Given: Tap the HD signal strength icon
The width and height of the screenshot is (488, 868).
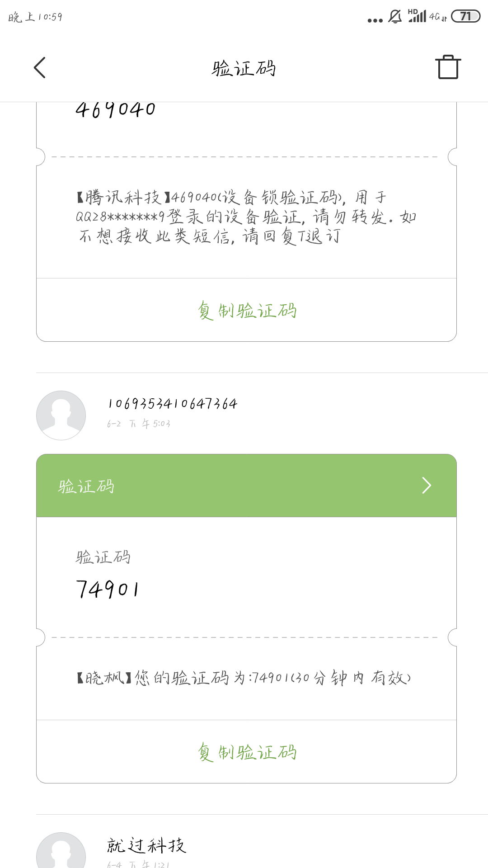Looking at the screenshot, I should [x=417, y=16].
